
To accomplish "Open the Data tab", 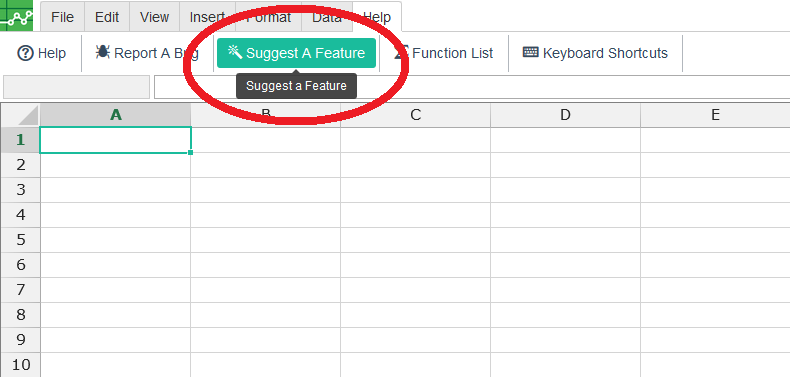I will point(326,17).
